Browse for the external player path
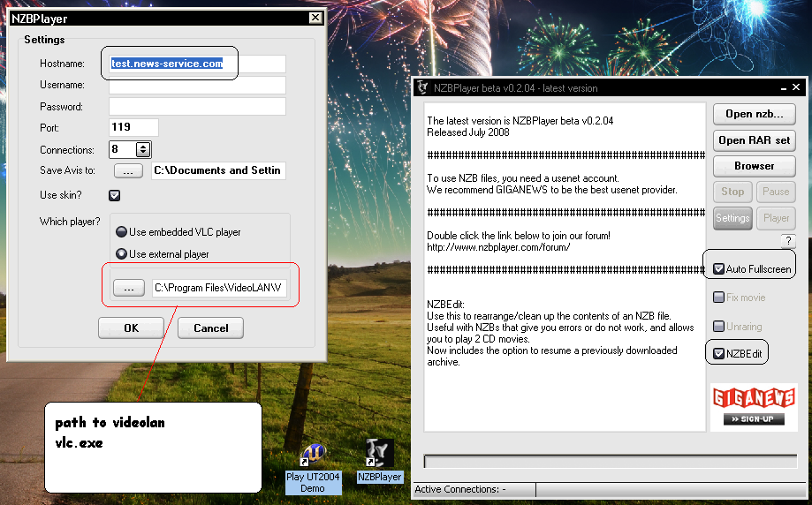Screen dimensions: 812x505 coord(128,287)
